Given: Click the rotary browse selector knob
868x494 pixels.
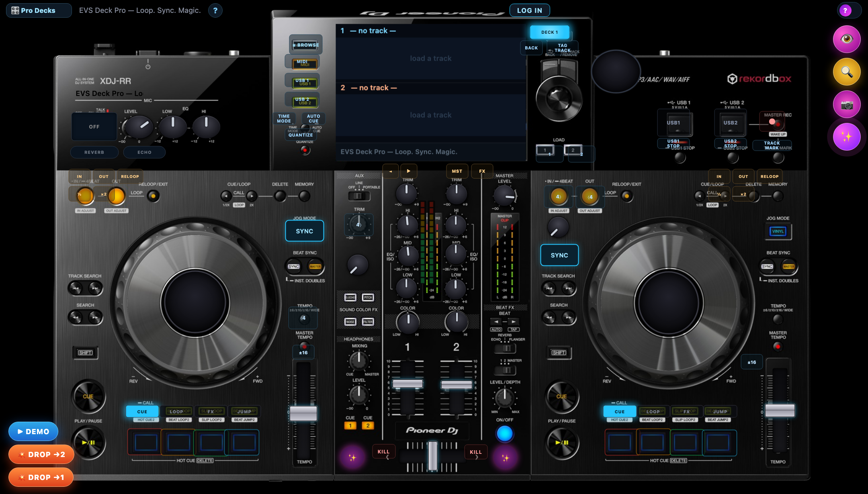Looking at the screenshot, I should (559, 98).
